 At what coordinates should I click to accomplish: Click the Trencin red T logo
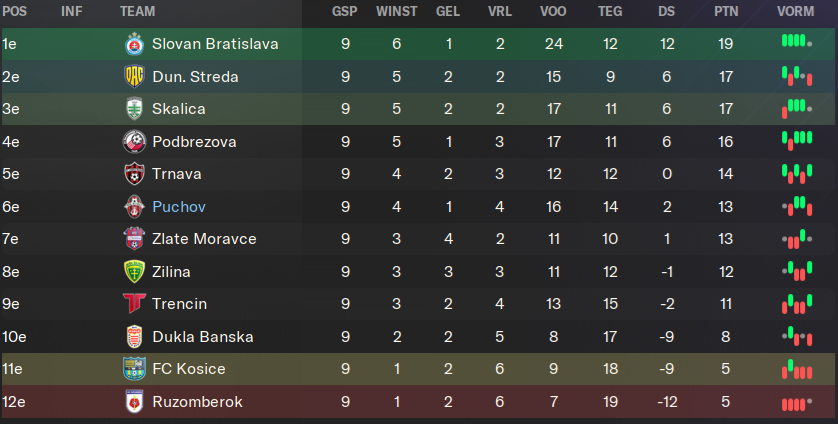(x=134, y=304)
